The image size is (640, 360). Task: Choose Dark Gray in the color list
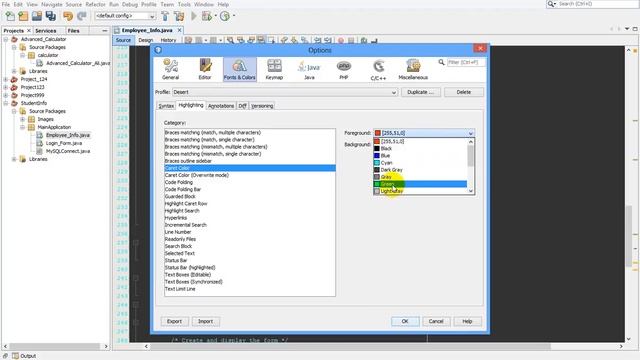[x=420, y=170]
